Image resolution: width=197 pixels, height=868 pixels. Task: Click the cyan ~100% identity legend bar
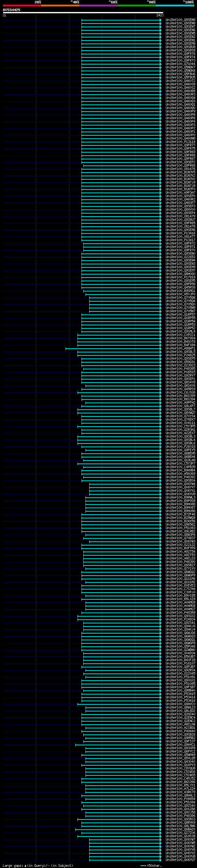click(x=175, y=6)
